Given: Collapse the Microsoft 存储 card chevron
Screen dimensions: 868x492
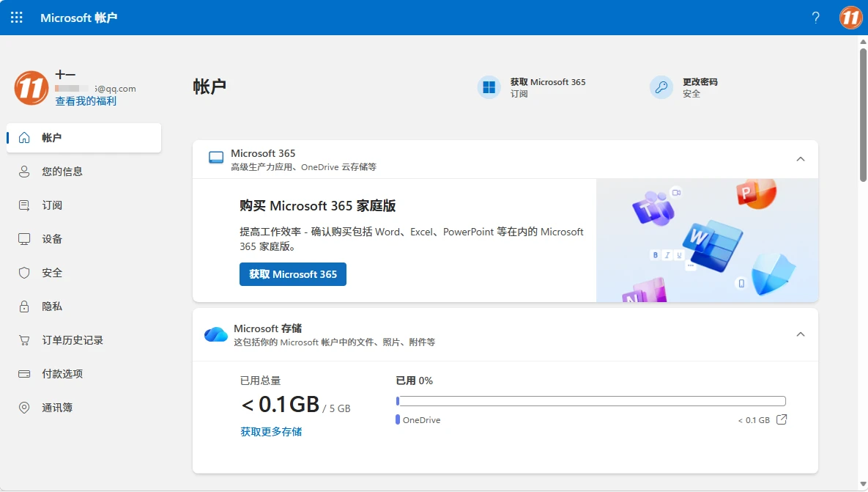Looking at the screenshot, I should (x=801, y=334).
